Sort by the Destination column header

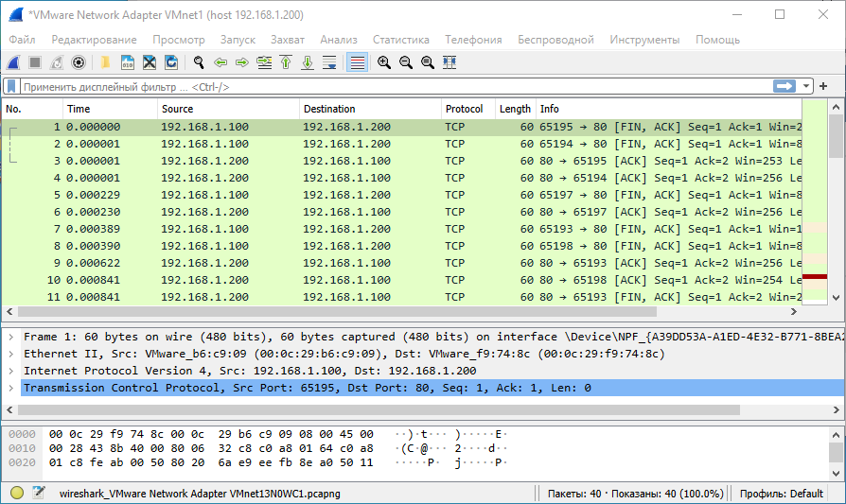tap(370, 109)
